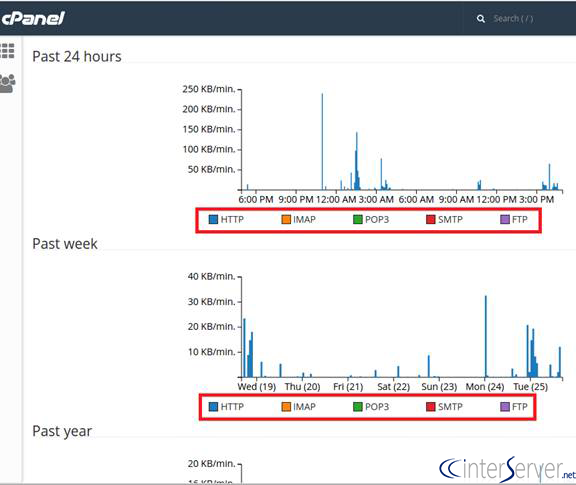Click the 50 KB/min. axis label

coord(211,169)
